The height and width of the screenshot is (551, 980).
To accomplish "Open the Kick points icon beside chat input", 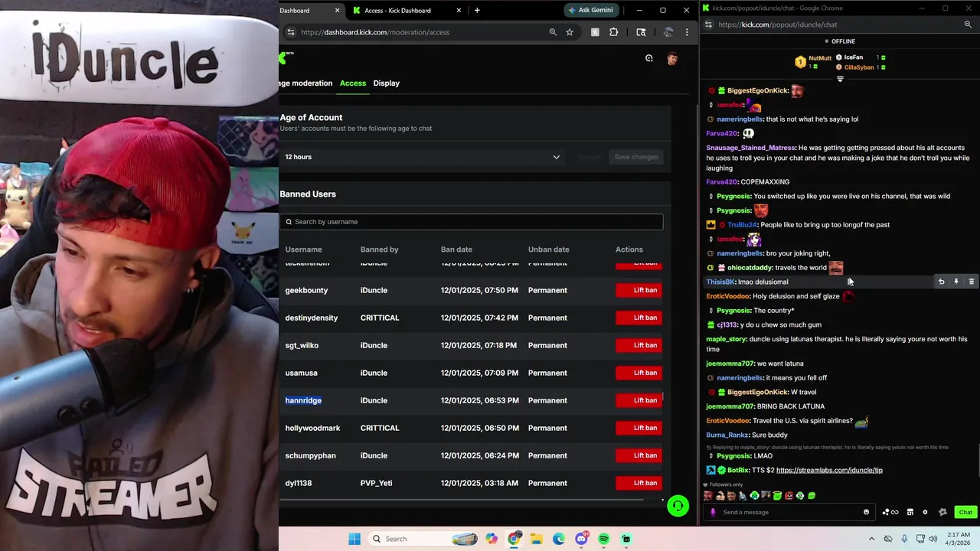I will (x=890, y=512).
